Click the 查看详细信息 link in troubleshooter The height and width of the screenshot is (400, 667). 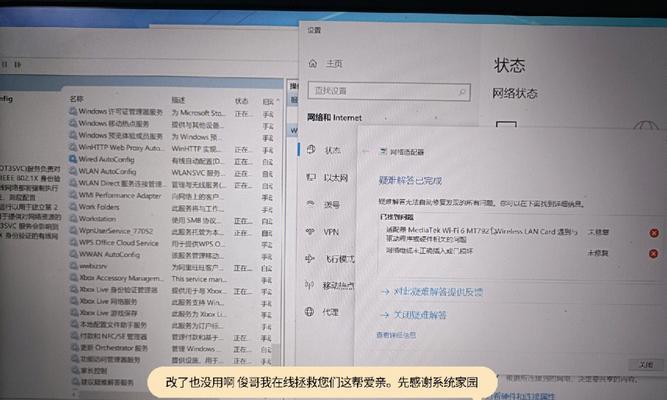(396, 335)
